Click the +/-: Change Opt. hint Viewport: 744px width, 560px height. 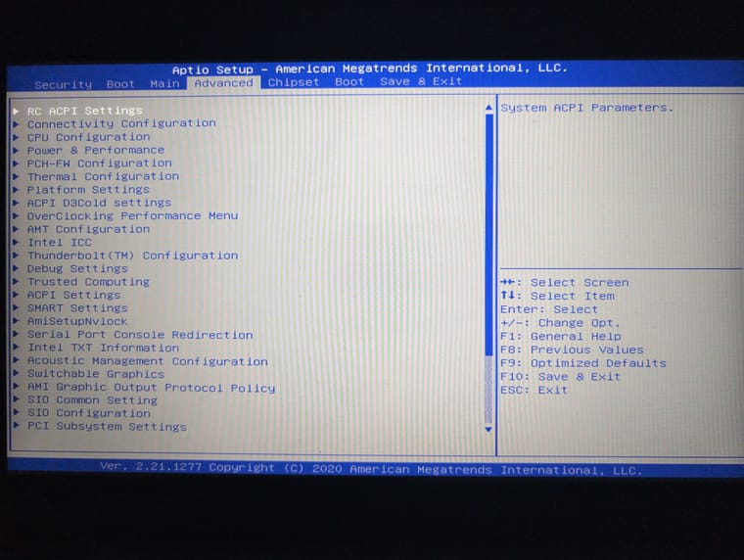[x=560, y=323]
